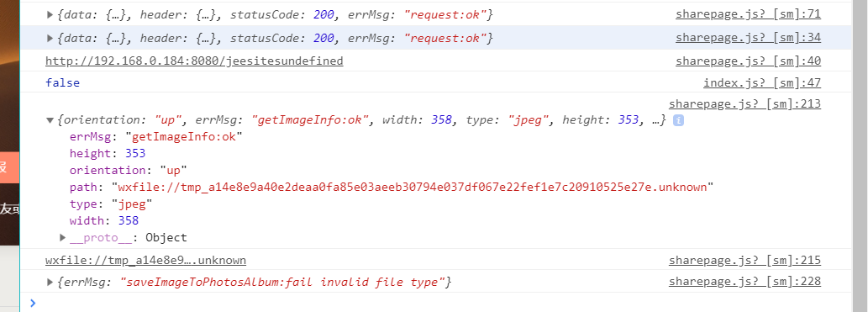The height and width of the screenshot is (312, 868).
Task: Collapse the getImageInfo object's arrow
Action: [x=50, y=120]
